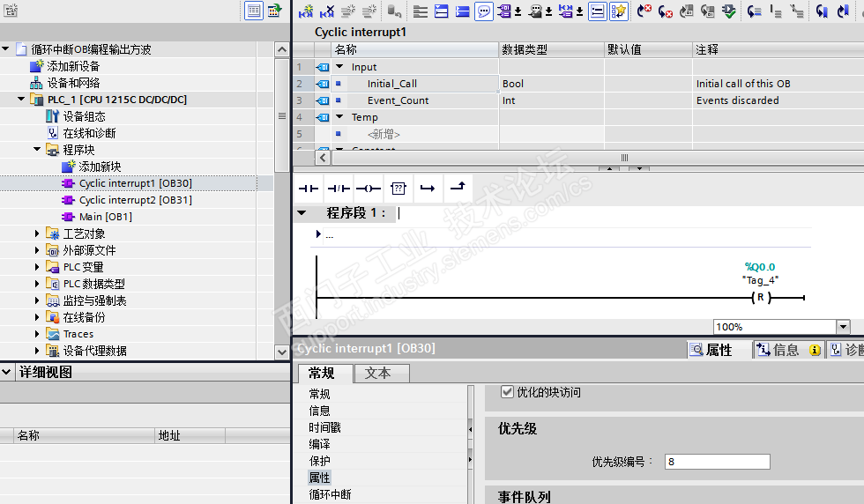Select 编译 in properties navigation
Image resolution: width=864 pixels, height=504 pixels.
319,444
